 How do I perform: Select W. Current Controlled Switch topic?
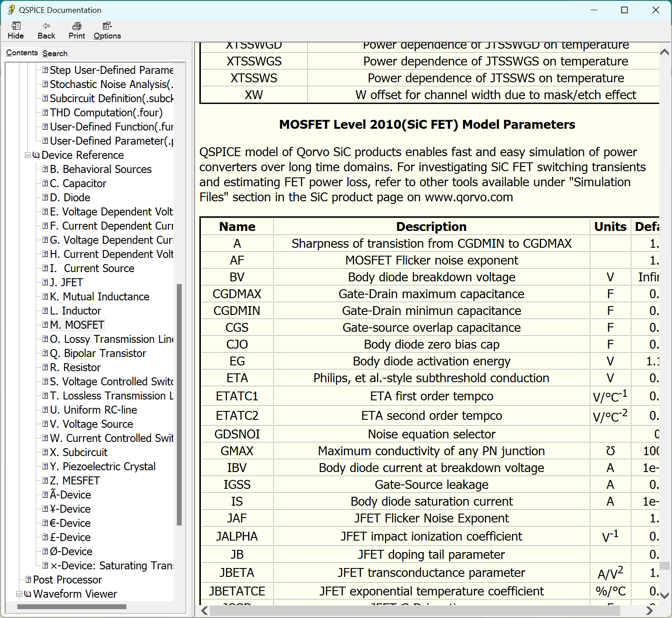point(111,438)
